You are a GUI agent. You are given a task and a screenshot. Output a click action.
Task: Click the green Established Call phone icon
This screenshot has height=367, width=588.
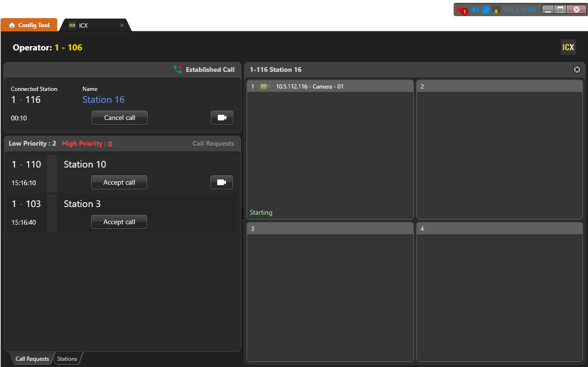178,69
